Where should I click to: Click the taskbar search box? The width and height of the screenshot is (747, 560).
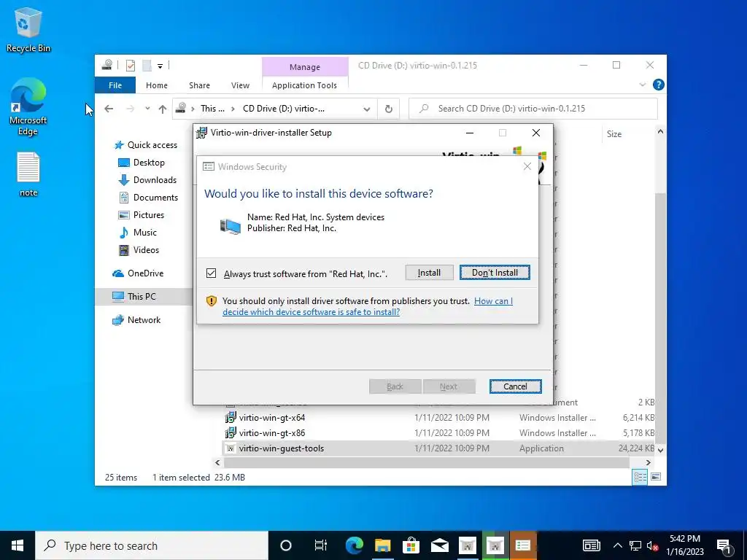tap(152, 545)
